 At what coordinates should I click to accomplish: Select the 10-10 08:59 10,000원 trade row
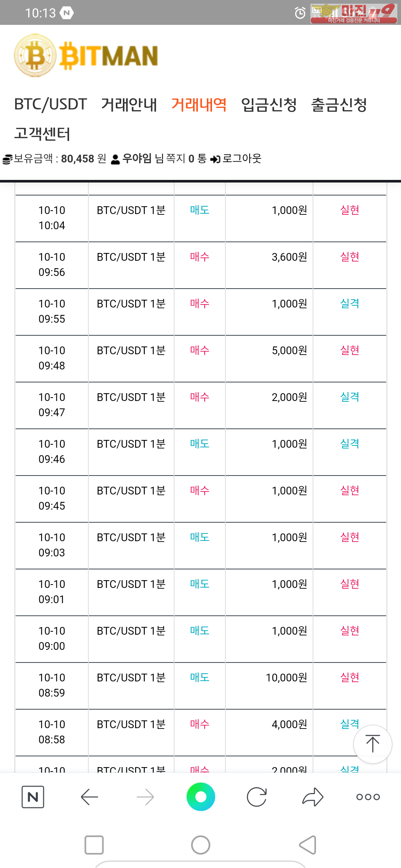200,685
